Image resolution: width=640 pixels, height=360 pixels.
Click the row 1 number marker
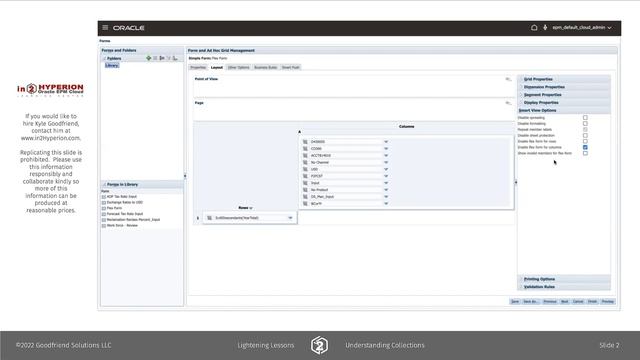pos(198,218)
